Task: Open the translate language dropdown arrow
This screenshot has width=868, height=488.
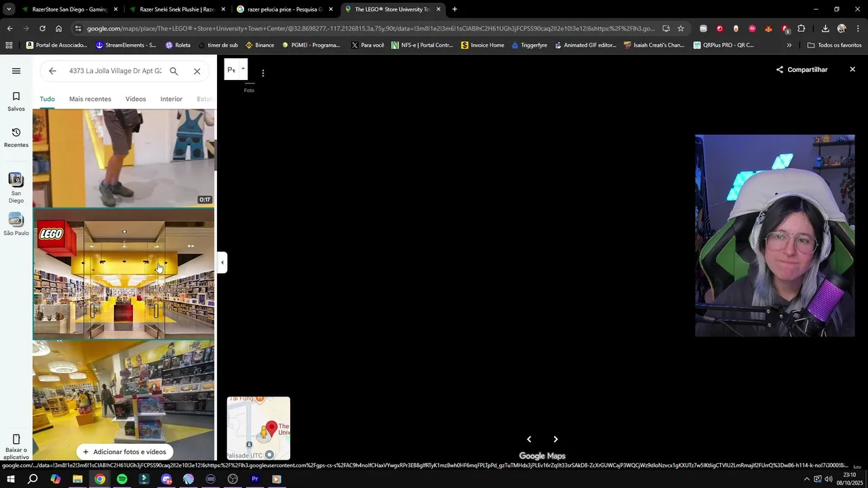Action: pyautogui.click(x=243, y=69)
